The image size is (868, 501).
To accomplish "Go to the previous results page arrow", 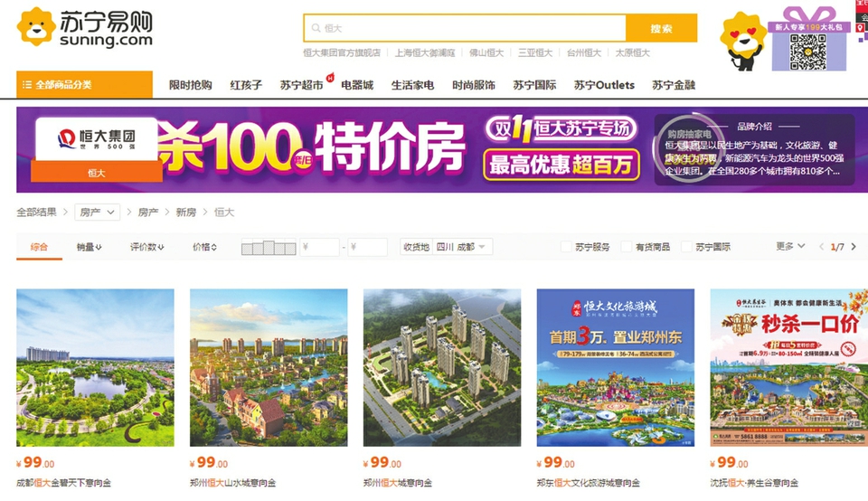I will [822, 247].
